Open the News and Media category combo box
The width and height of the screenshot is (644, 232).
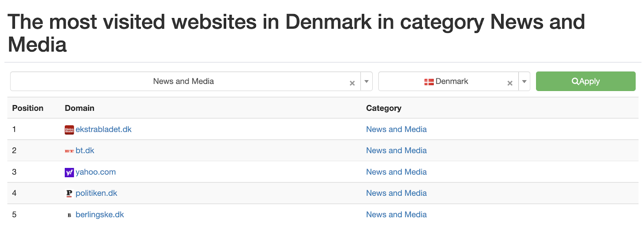[184, 81]
